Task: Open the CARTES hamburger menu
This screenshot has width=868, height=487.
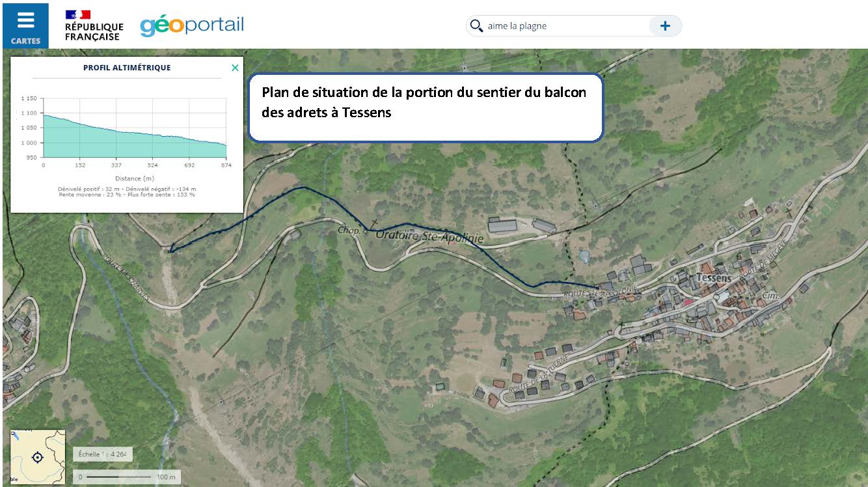Action: point(25,26)
